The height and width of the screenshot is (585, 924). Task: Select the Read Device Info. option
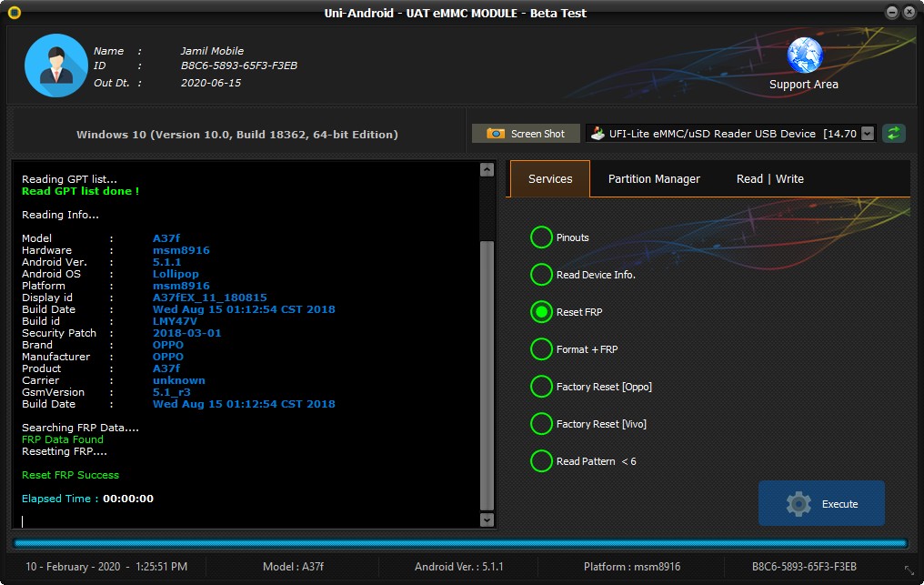(x=541, y=275)
